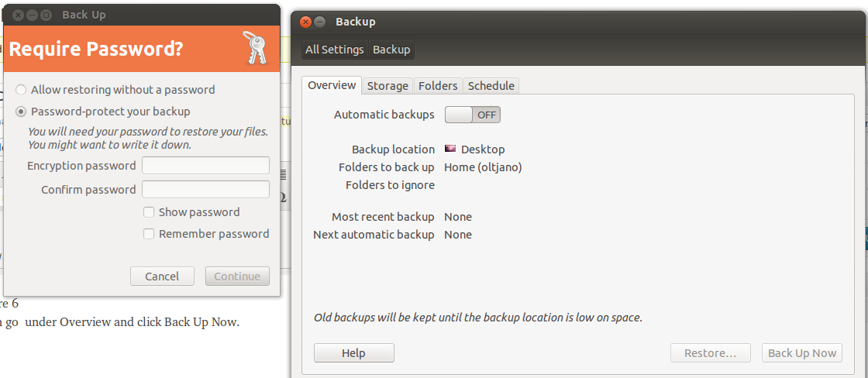868x378 pixels.
Task: Toggle the Automatic backups switch on
Action: 473,115
